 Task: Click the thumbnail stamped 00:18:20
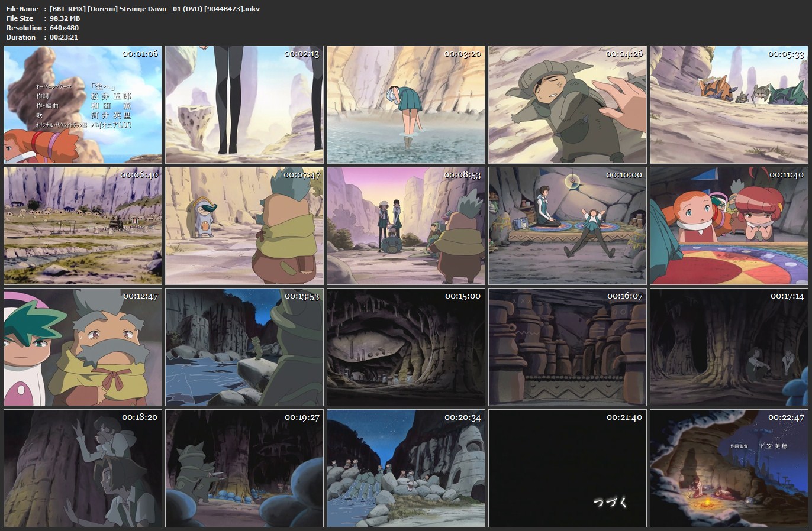[x=83, y=468]
